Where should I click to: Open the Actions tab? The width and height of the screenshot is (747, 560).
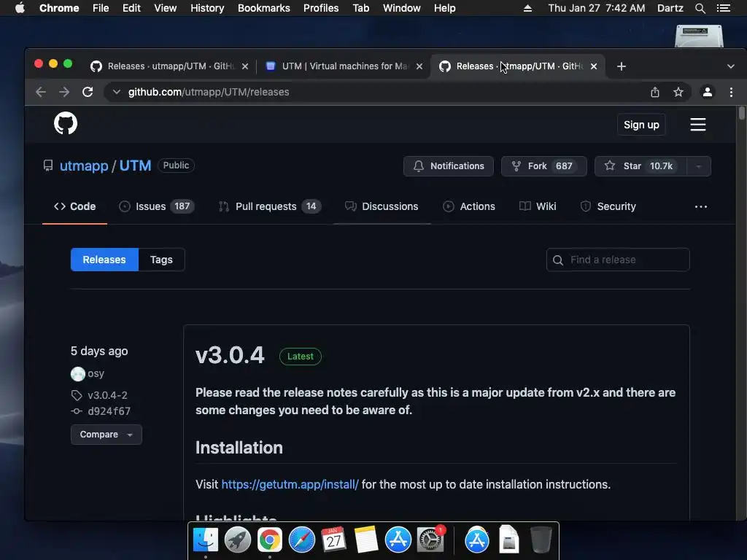click(469, 206)
